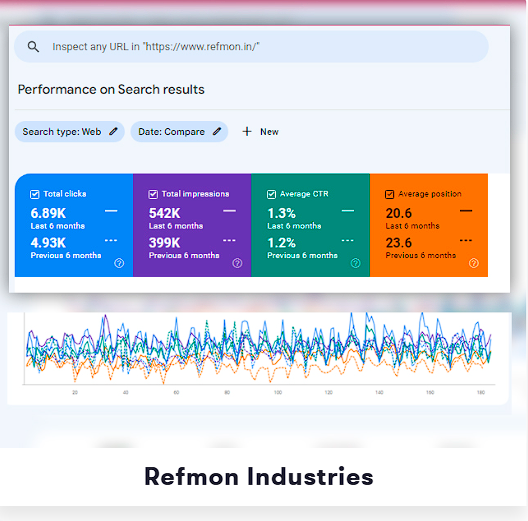Click the Refmon Industries title

(259, 477)
